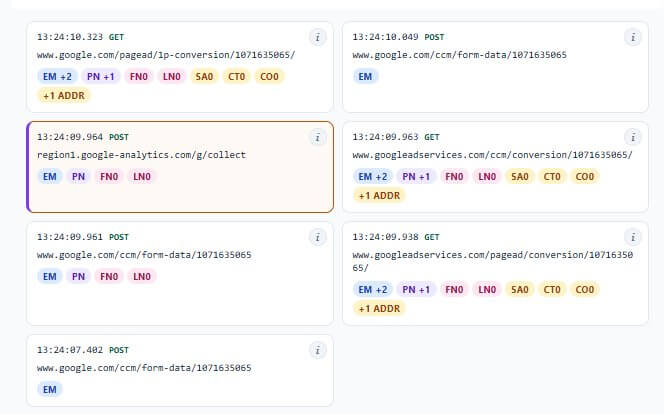Click timestamp 13:24:09.938

385,237
